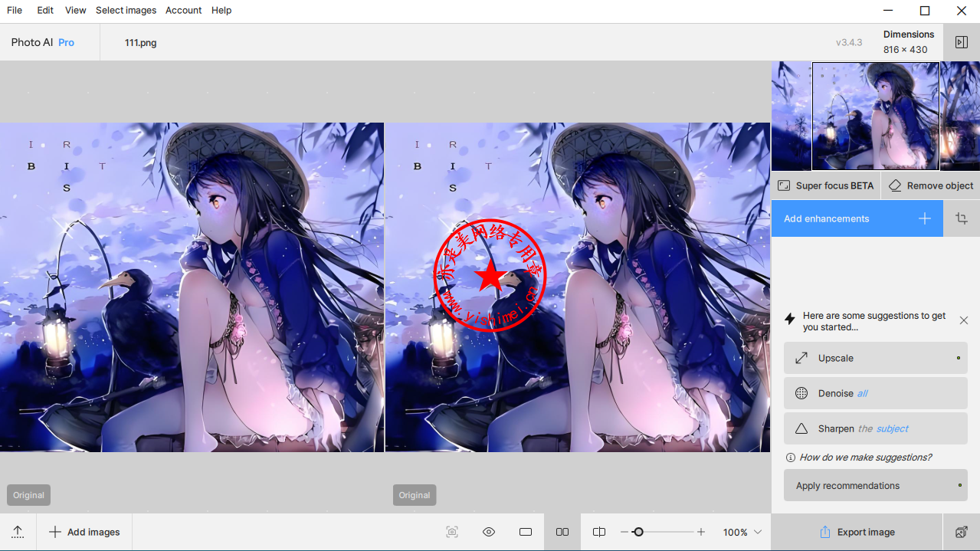980x551 pixels.
Task: Apply the Denoise all suggestion
Action: [876, 393]
